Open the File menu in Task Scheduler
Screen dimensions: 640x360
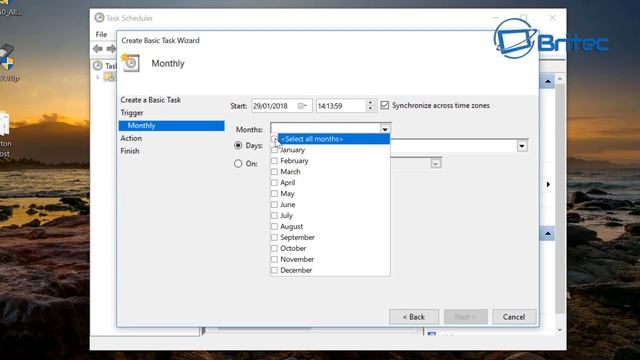click(101, 34)
